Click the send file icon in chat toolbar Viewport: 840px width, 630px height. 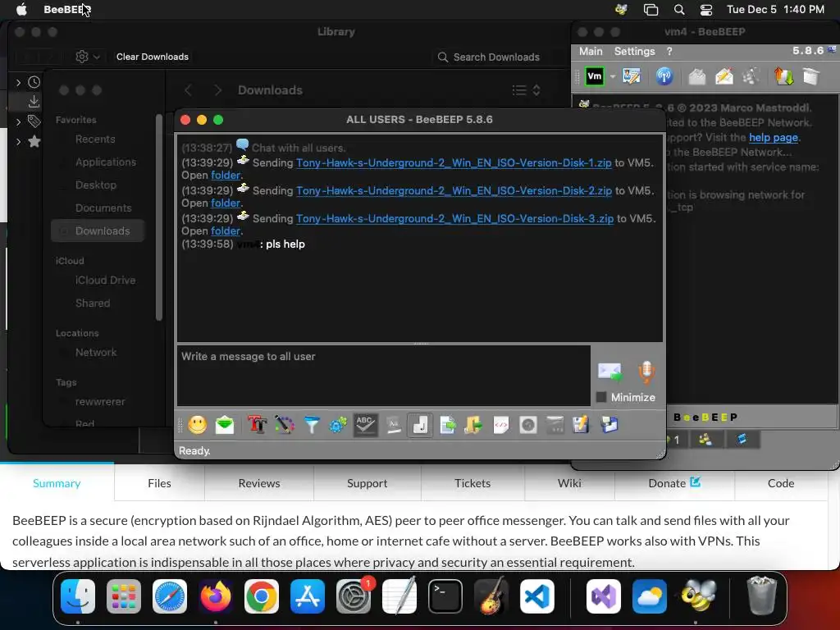coord(447,426)
